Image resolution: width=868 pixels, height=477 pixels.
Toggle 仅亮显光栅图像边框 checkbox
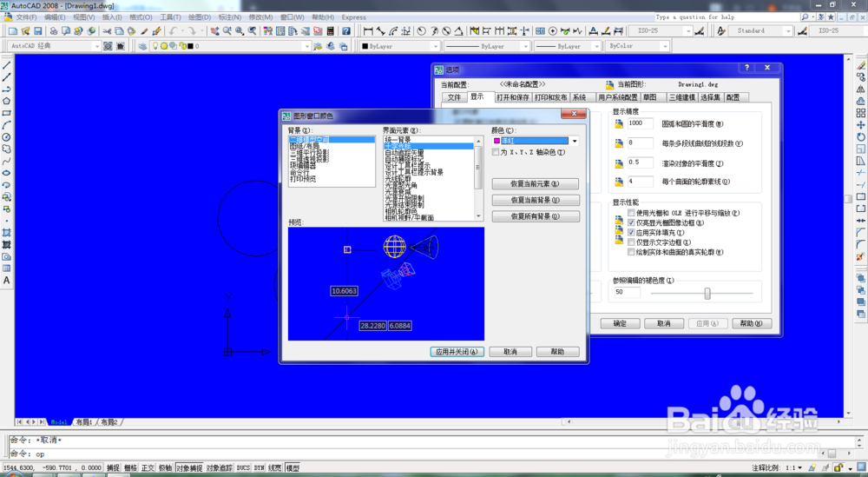click(x=631, y=222)
